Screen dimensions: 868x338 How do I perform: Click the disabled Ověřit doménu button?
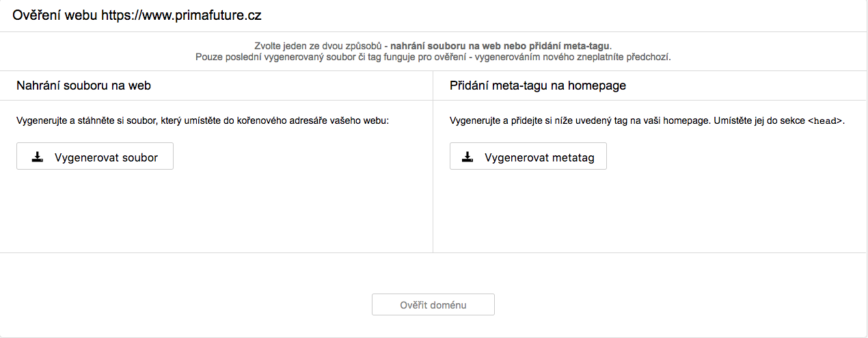point(433,305)
